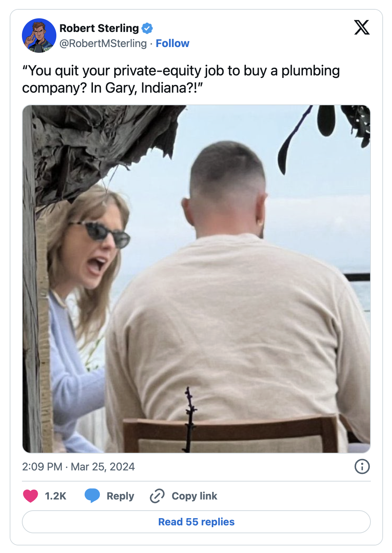392x553 pixels.
Task: Click the X logo in the tweet corner
Action: tap(361, 27)
